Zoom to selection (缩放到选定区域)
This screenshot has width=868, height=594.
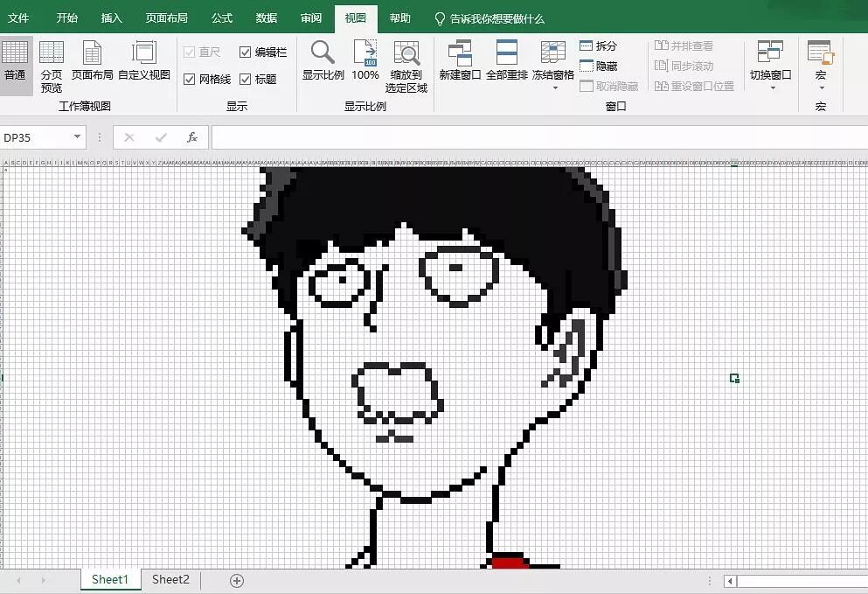[x=406, y=66]
